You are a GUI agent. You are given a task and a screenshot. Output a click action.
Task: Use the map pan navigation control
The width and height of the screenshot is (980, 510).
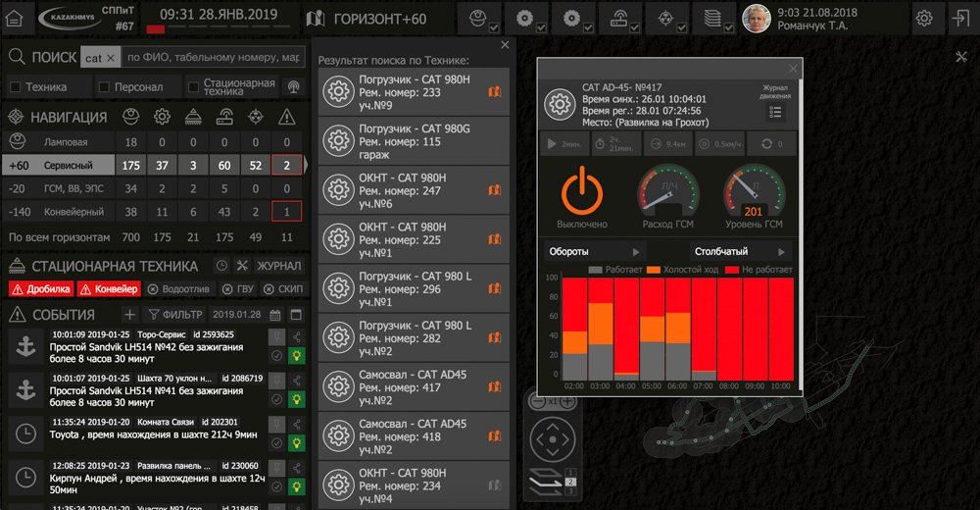[553, 439]
